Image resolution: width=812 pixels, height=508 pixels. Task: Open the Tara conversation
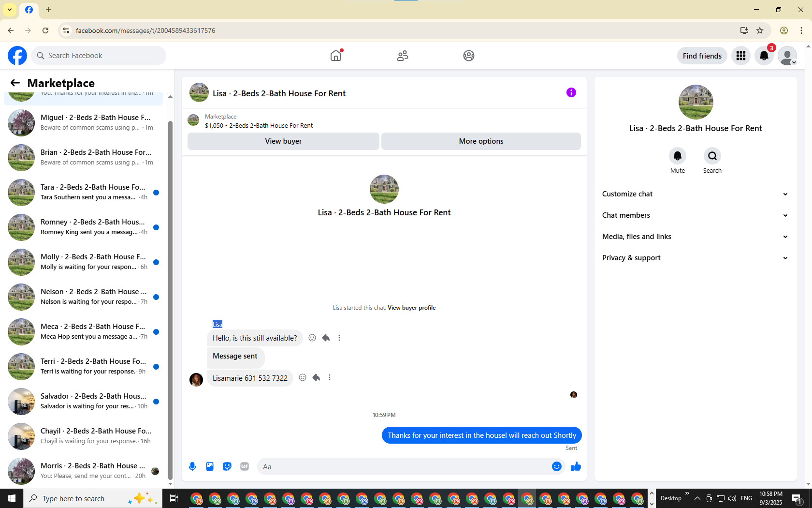tap(84, 192)
